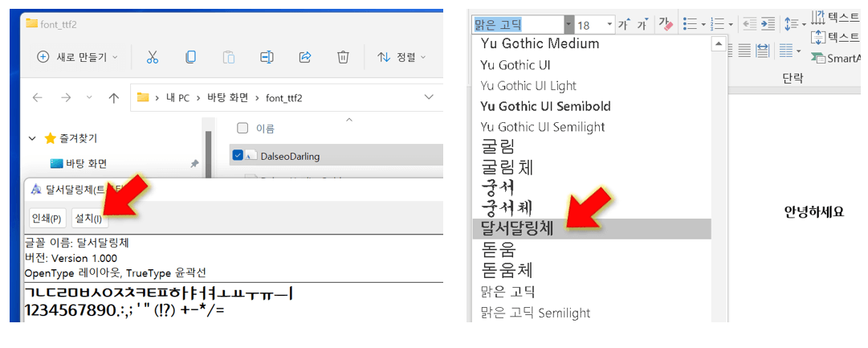Click the Share icon in Explorer toolbar
The width and height of the screenshot is (868, 348).
(304, 57)
